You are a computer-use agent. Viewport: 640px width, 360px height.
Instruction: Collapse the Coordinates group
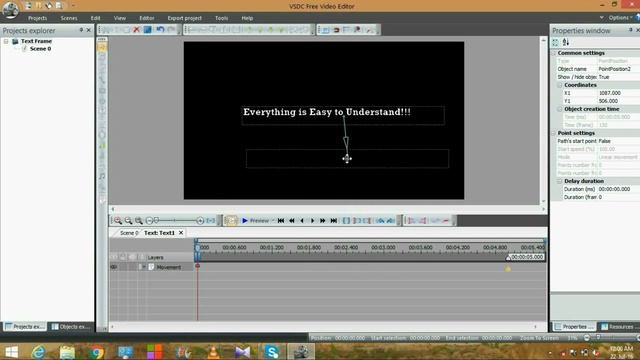click(560, 85)
